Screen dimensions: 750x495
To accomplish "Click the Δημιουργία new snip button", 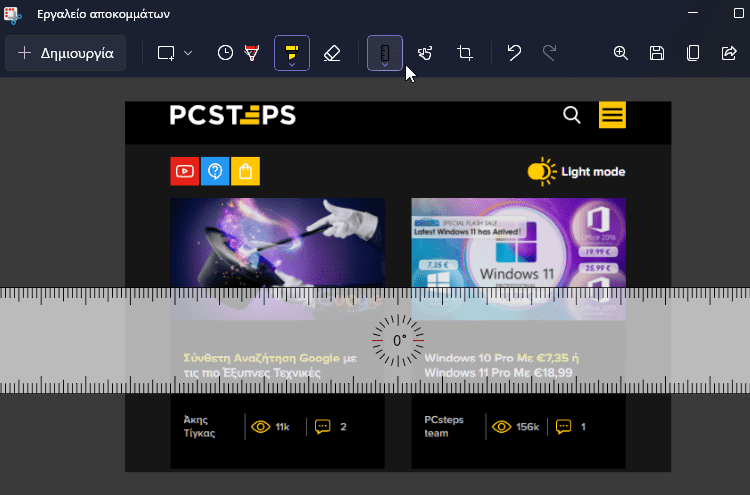I will click(x=66, y=53).
